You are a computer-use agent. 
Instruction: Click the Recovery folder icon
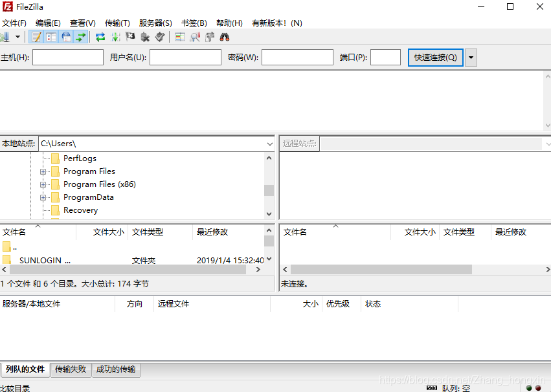(x=55, y=211)
